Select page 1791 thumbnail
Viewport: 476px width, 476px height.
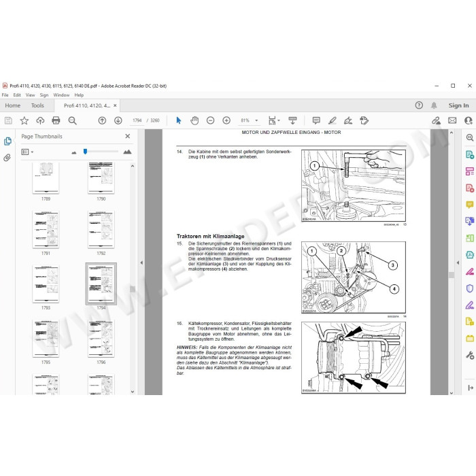(46, 230)
